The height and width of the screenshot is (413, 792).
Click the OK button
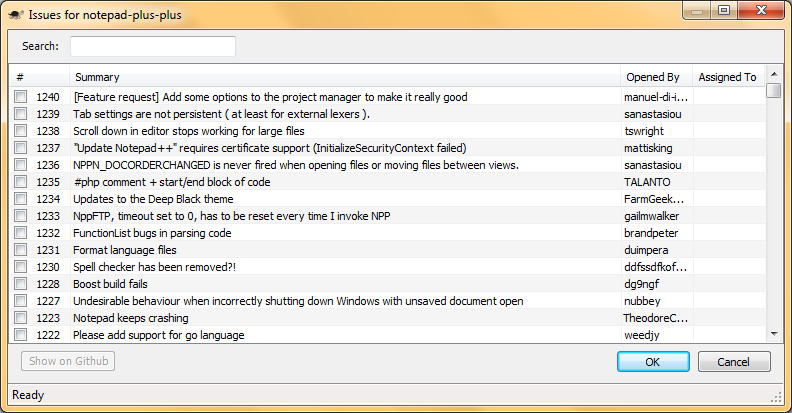click(x=653, y=362)
